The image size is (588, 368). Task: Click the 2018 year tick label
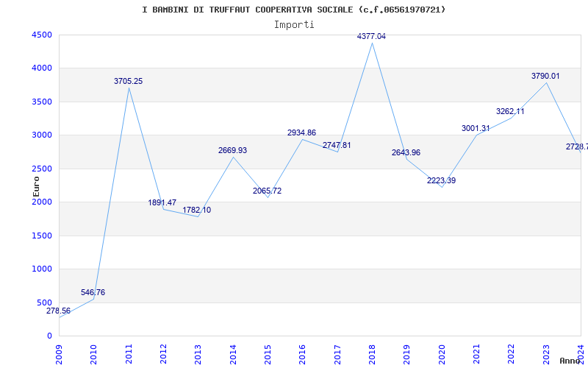[x=372, y=355]
